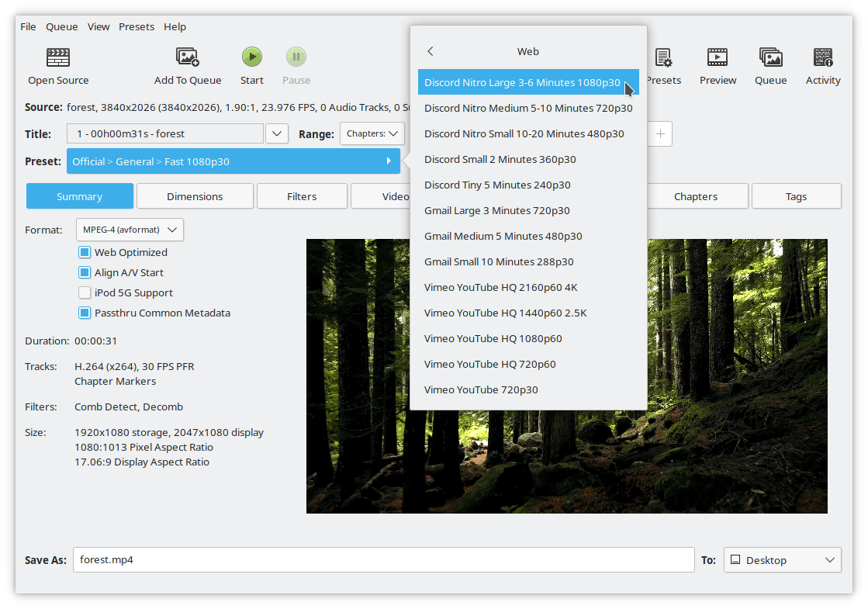This screenshot has height=609, width=868.
Task: Toggle the Web Optimized checkbox
Action: 84,252
